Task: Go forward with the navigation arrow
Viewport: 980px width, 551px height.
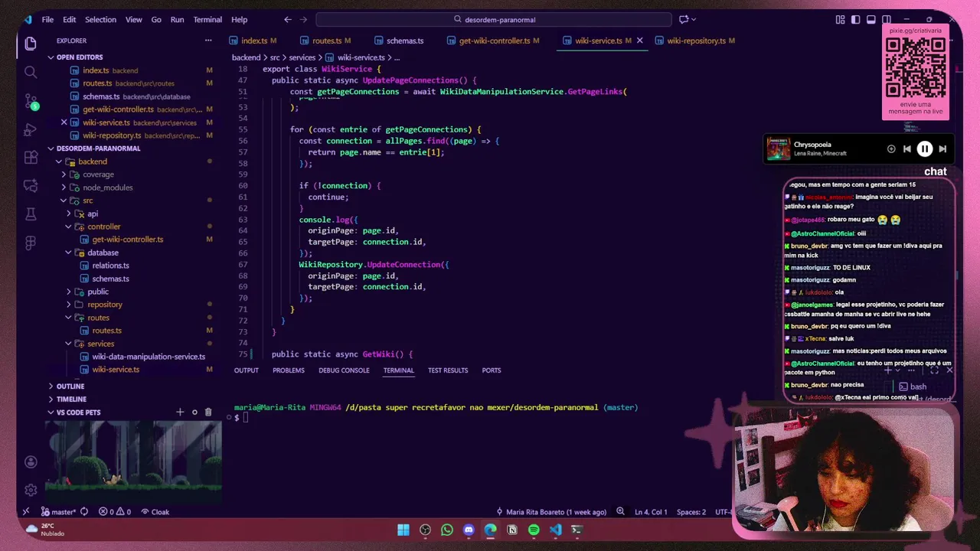Action: tap(305, 20)
